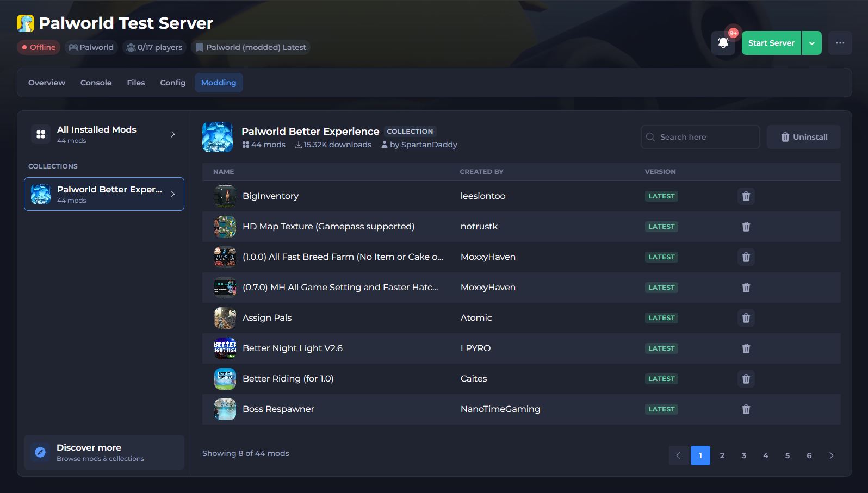Select All Installed Mods in sidebar
This screenshot has height=493, width=868.
(x=104, y=134)
